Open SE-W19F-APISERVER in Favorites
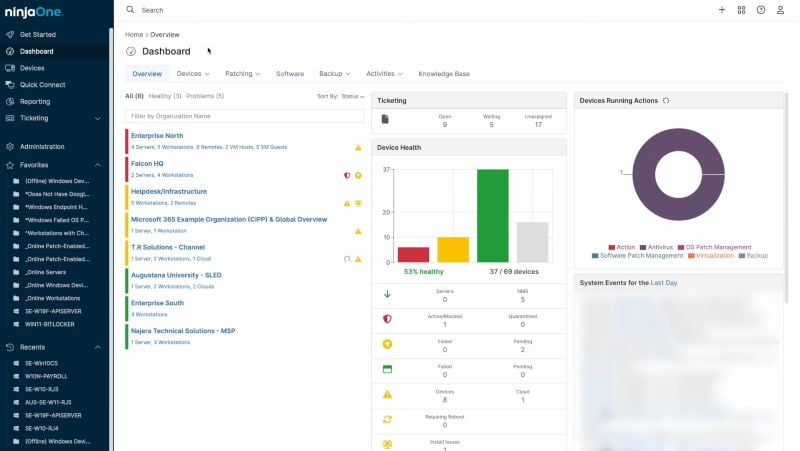Screen dimensions: 800x451 pyautogui.click(x=53, y=311)
